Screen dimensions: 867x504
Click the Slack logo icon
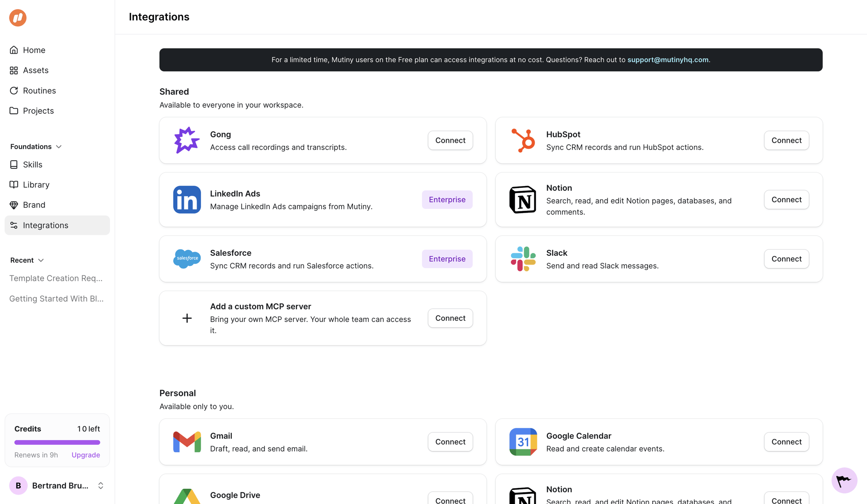point(523,259)
